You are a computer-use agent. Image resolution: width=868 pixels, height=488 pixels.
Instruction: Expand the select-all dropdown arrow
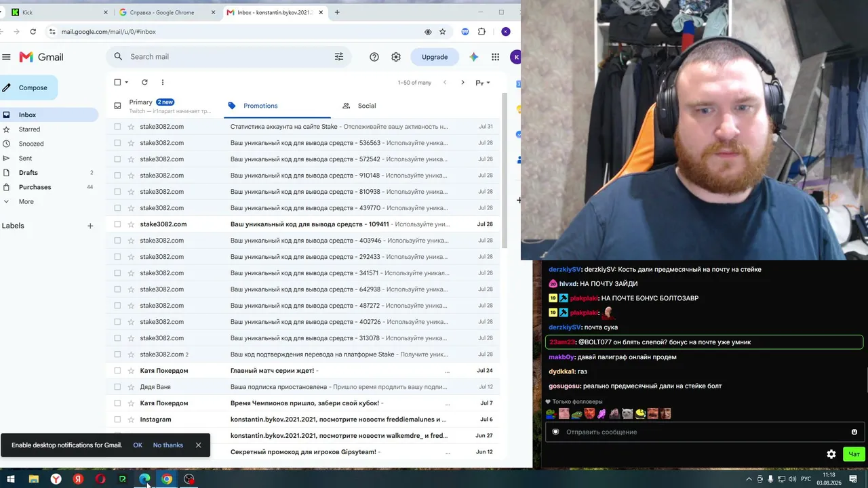pyautogui.click(x=127, y=83)
